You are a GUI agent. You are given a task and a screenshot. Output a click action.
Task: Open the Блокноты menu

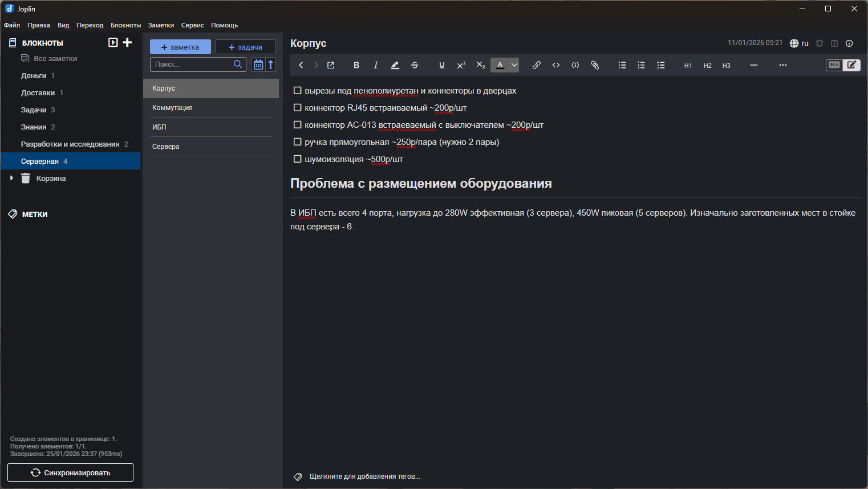(x=125, y=25)
